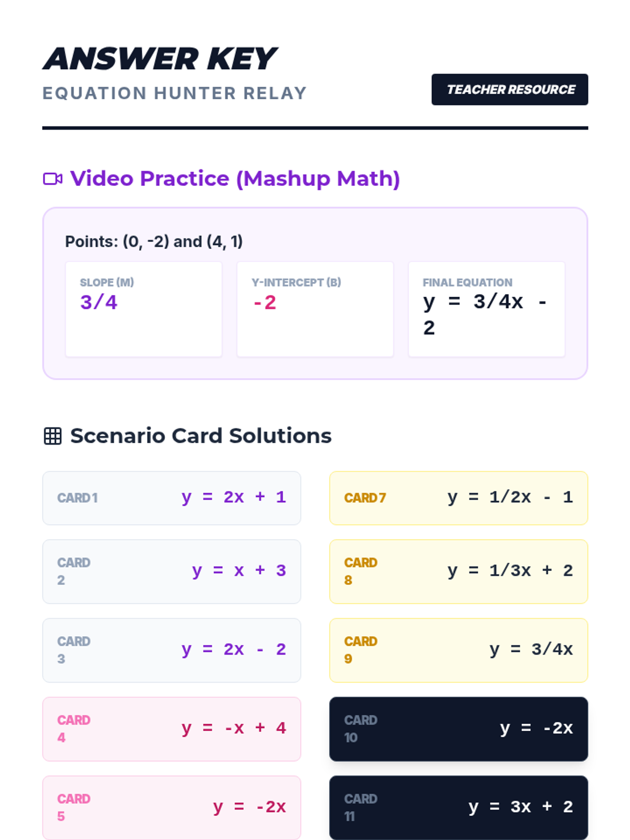This screenshot has width=630, height=840.
Task: Select the Card 5 solution y = -2x
Action: [172, 807]
